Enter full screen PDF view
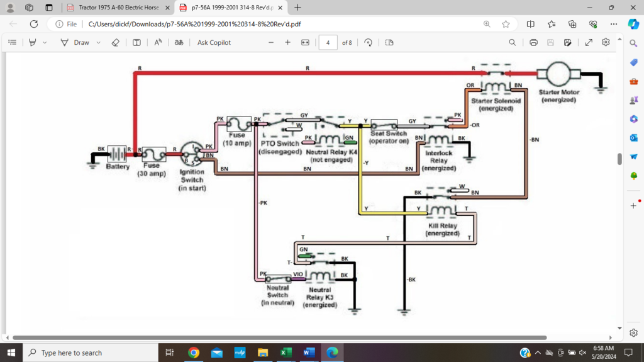644x362 pixels. (x=589, y=42)
